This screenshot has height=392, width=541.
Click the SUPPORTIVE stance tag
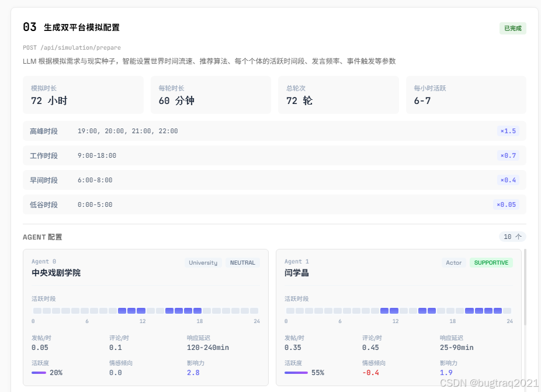click(491, 262)
